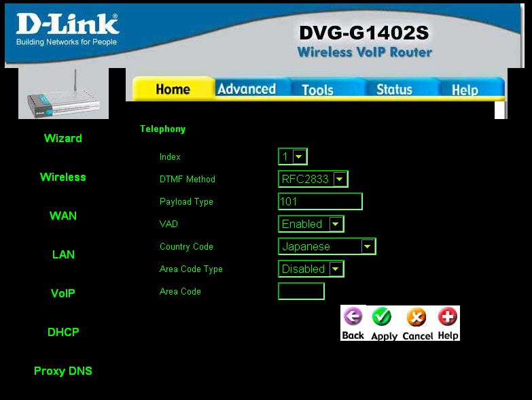Open help via the red plus icon
The image size is (532, 400).
(x=448, y=316)
